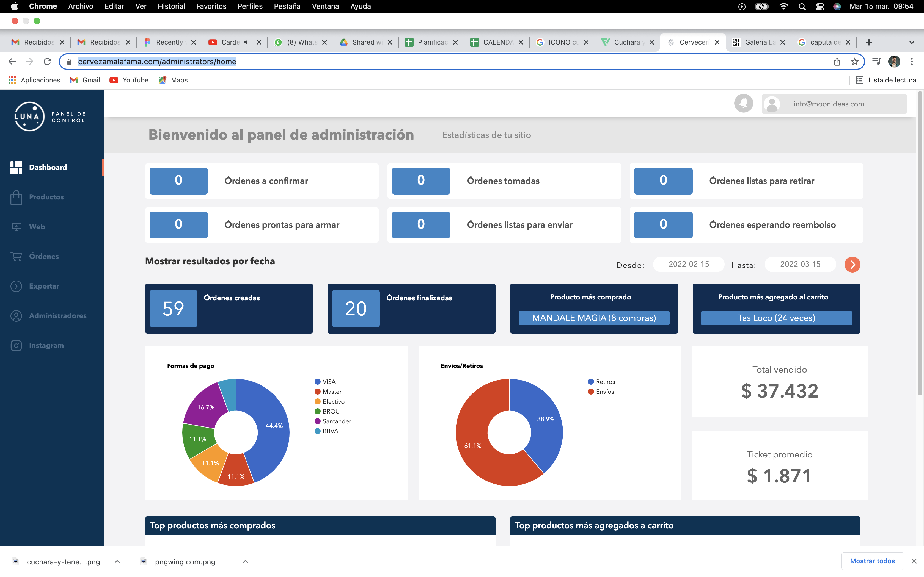The height and width of the screenshot is (577, 924).
Task: Click the notification bell icon
Action: pos(743,103)
